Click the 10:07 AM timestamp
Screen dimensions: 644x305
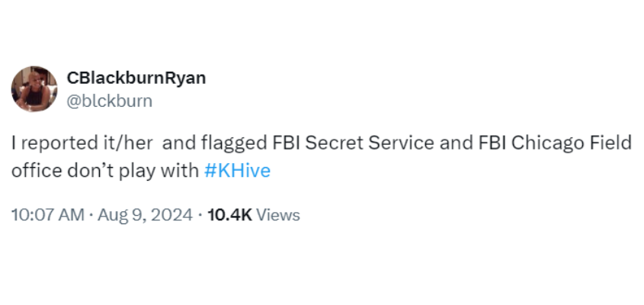(47, 215)
